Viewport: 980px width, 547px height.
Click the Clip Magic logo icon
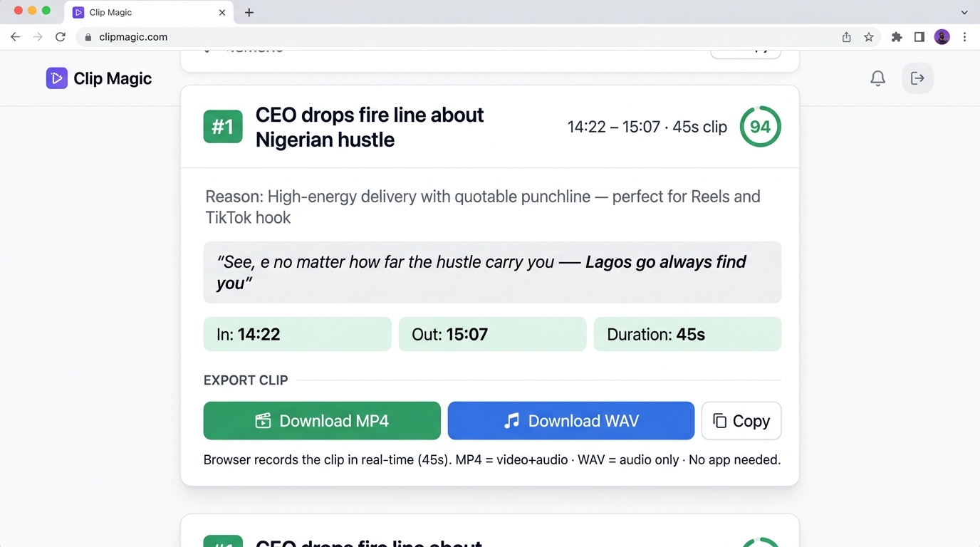click(57, 78)
